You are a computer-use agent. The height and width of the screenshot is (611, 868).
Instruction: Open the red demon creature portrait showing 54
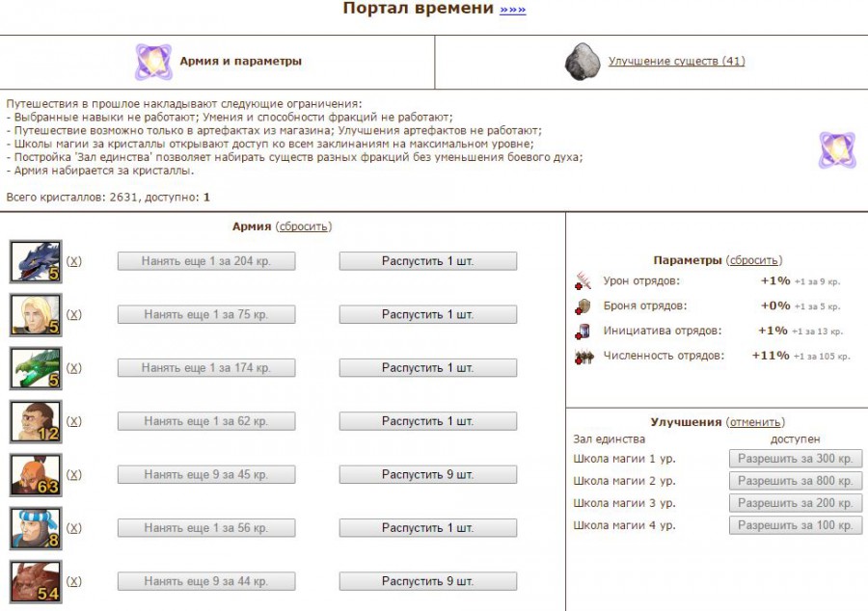coord(36,582)
